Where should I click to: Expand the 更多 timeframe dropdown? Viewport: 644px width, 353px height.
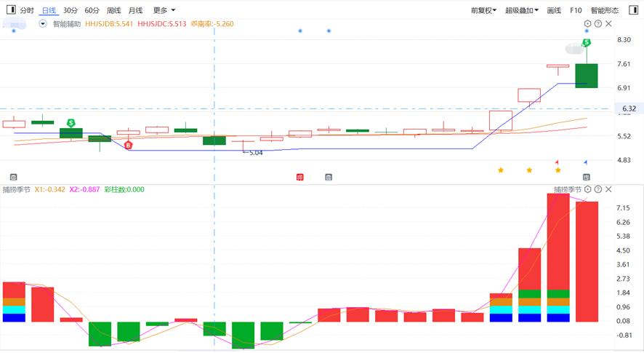[164, 10]
